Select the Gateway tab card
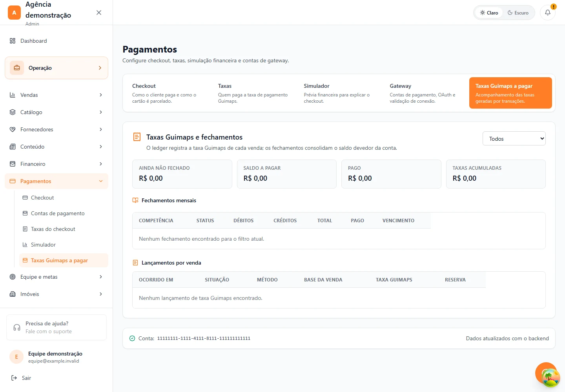The height and width of the screenshot is (392, 565). pos(425,93)
